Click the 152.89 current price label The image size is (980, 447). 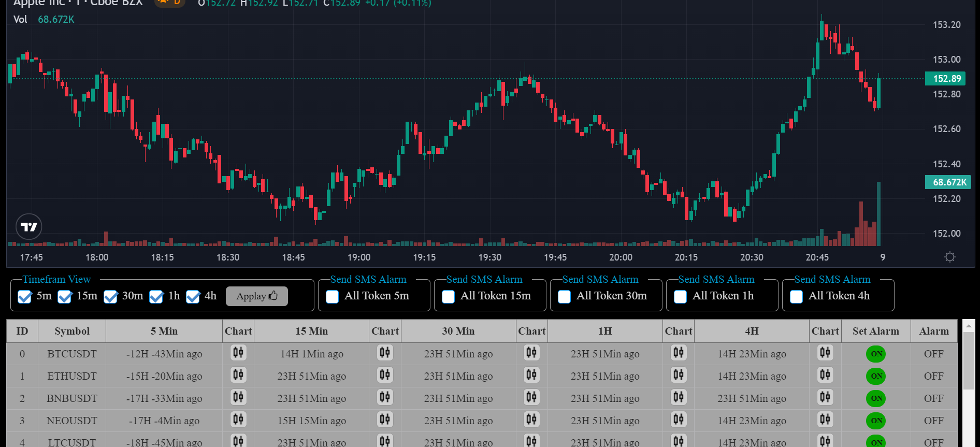pos(946,79)
